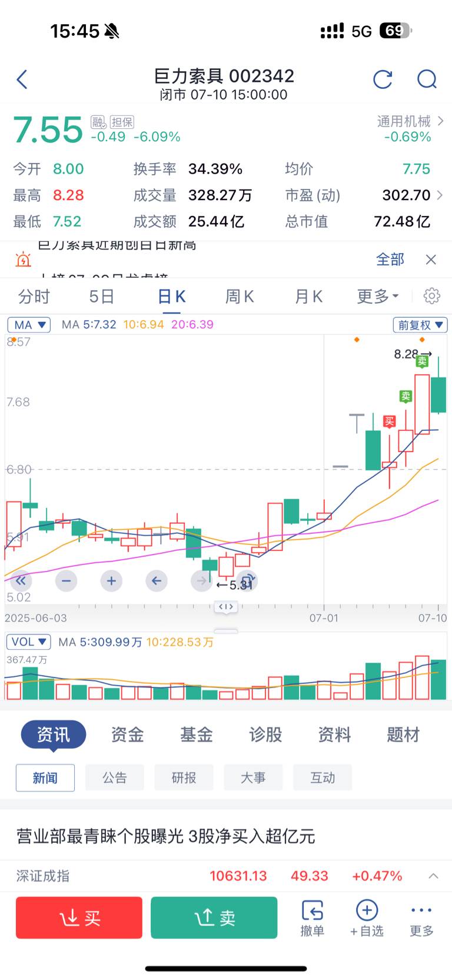Select the 研报 sub-tab
Viewport: 452px width, 980px height.
click(x=184, y=778)
